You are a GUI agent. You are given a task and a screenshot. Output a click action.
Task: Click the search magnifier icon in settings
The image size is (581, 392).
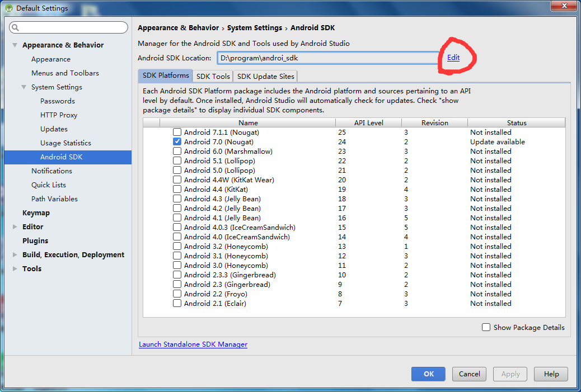15,28
